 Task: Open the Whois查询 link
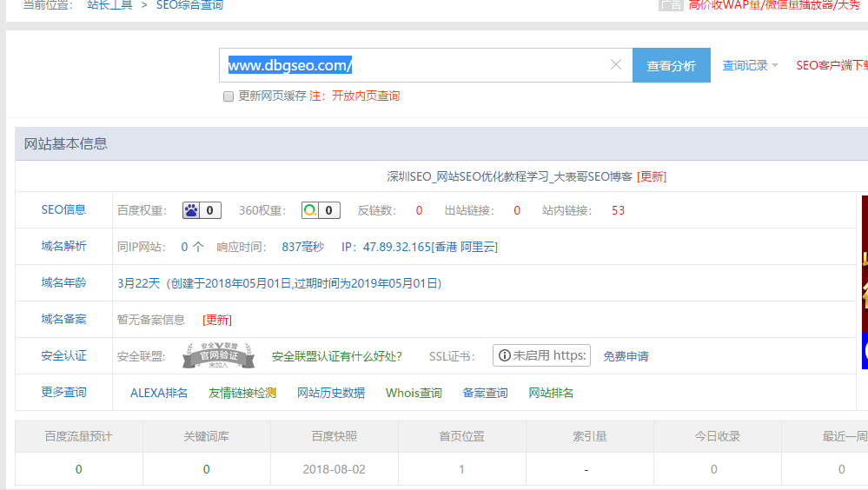pyautogui.click(x=414, y=393)
